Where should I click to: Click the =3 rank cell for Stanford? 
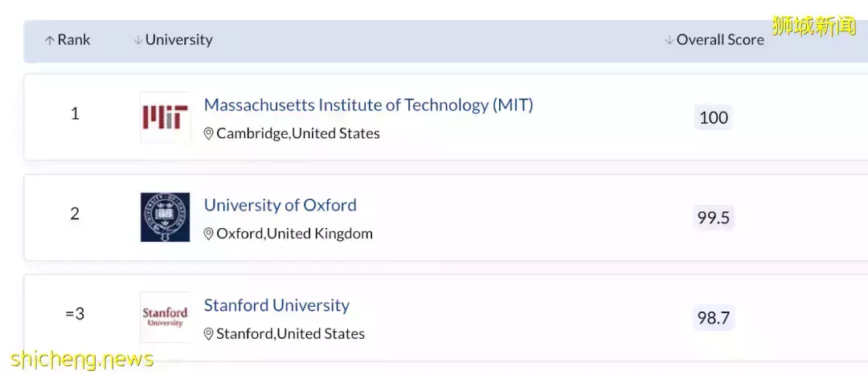tap(75, 314)
